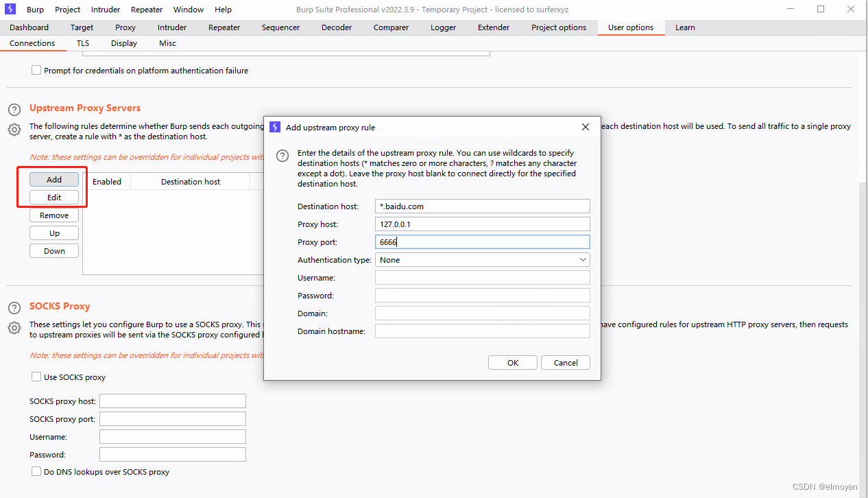Click the SOCKS proxy port field
The height and width of the screenshot is (498, 868).
tap(173, 419)
